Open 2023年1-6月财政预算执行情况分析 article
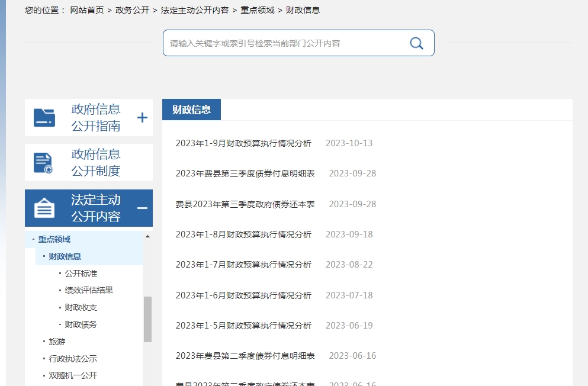588x386 pixels. click(243, 295)
